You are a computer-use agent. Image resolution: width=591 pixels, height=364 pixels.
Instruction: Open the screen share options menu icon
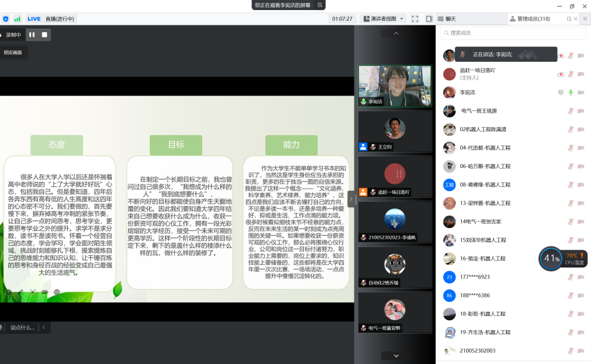320,5
